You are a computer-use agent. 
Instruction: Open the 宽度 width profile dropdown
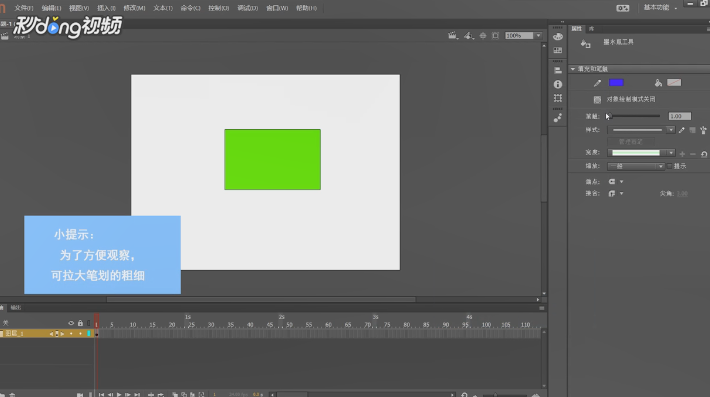[641, 153]
